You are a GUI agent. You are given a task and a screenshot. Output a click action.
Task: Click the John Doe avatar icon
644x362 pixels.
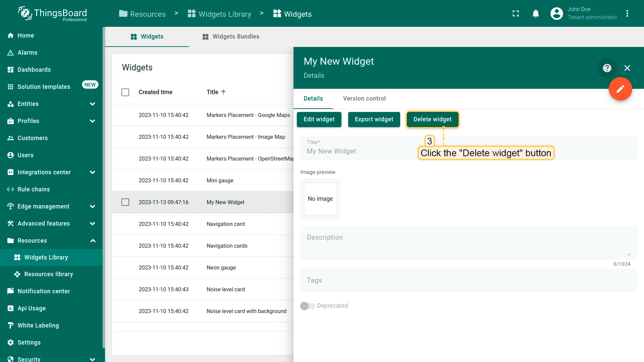pyautogui.click(x=556, y=13)
